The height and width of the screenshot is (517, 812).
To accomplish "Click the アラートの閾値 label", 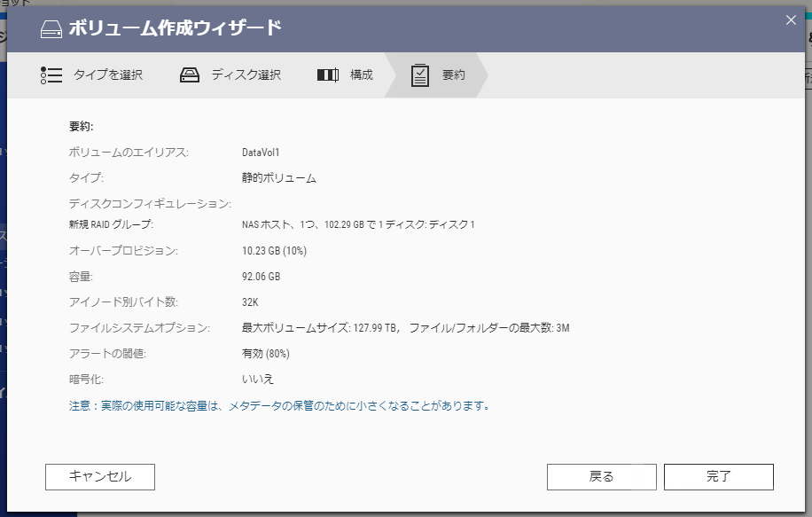I will point(107,354).
